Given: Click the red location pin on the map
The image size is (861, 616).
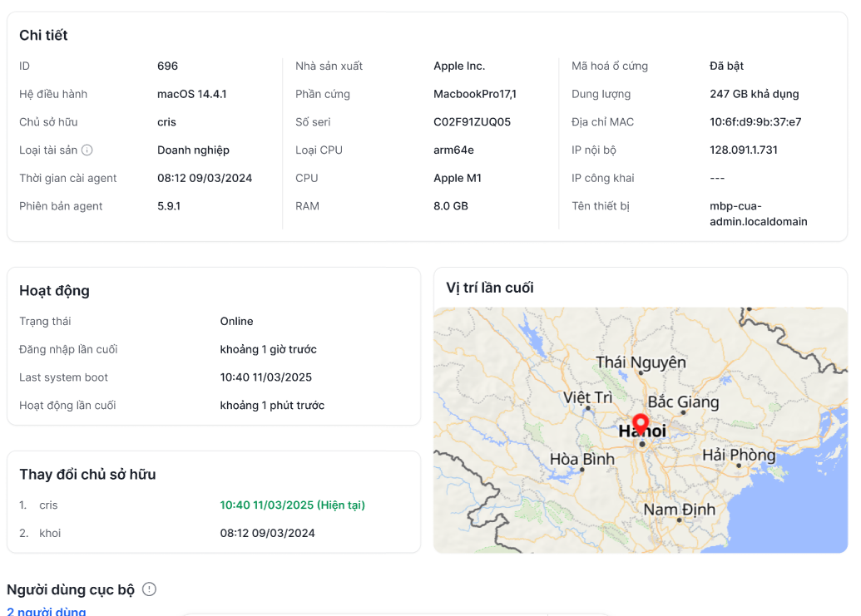Looking at the screenshot, I should [641, 425].
